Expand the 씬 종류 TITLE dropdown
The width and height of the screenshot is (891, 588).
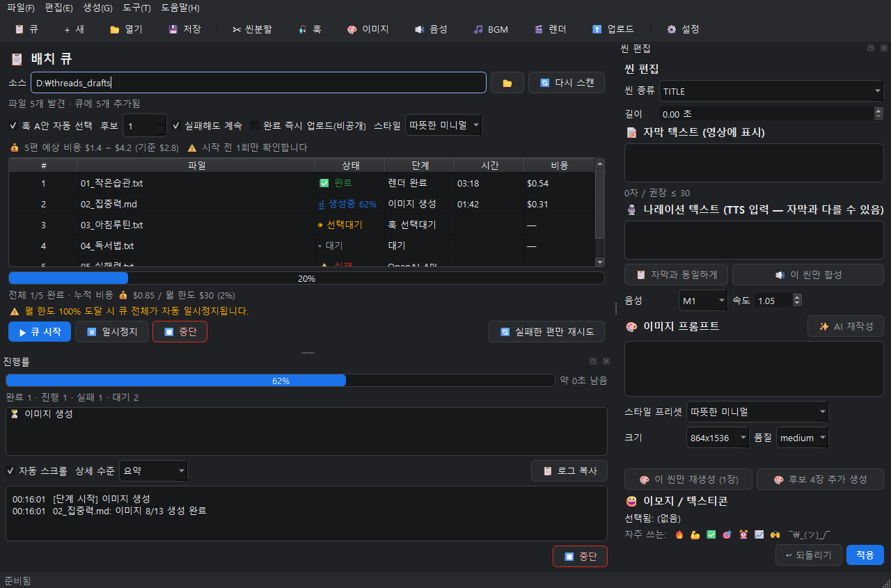coord(771,91)
